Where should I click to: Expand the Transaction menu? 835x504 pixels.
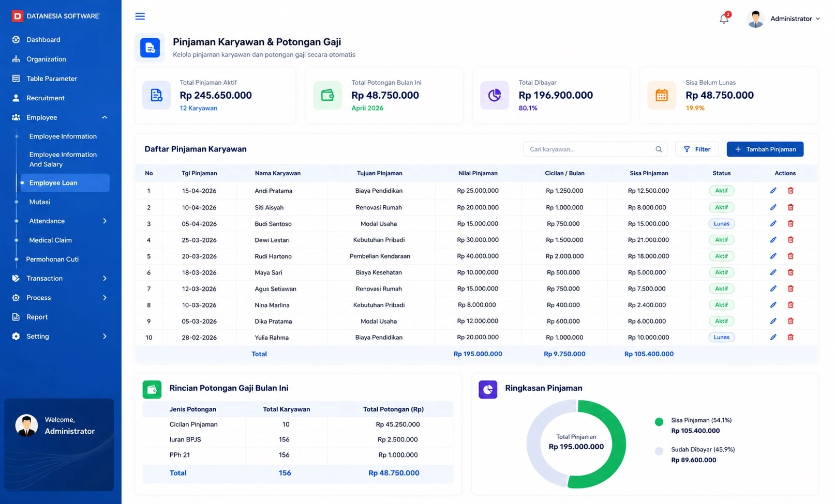(x=105, y=279)
